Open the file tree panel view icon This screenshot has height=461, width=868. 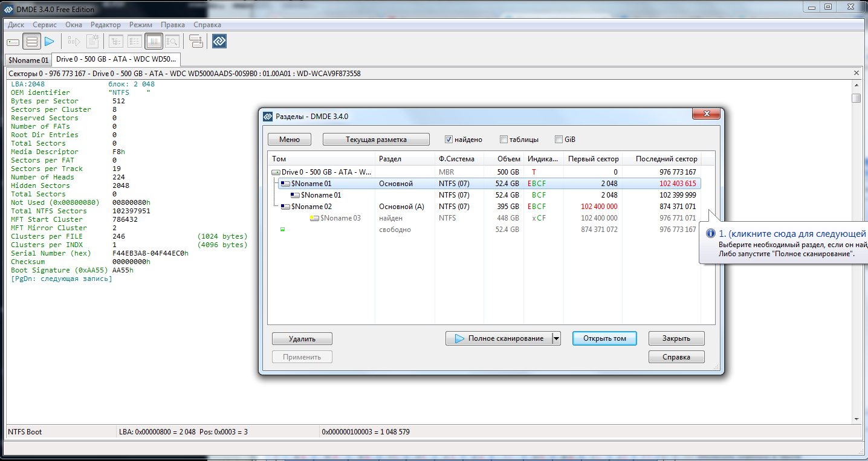point(115,42)
